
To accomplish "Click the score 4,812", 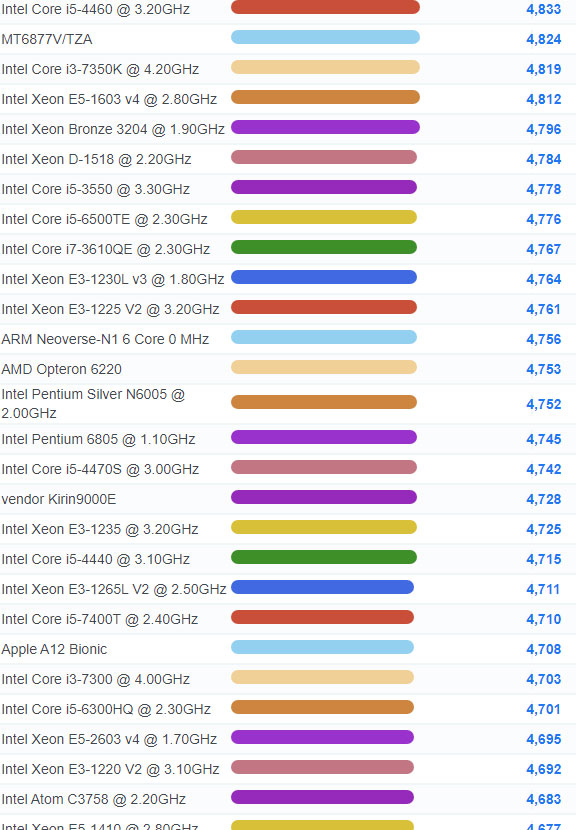I will pos(544,99).
